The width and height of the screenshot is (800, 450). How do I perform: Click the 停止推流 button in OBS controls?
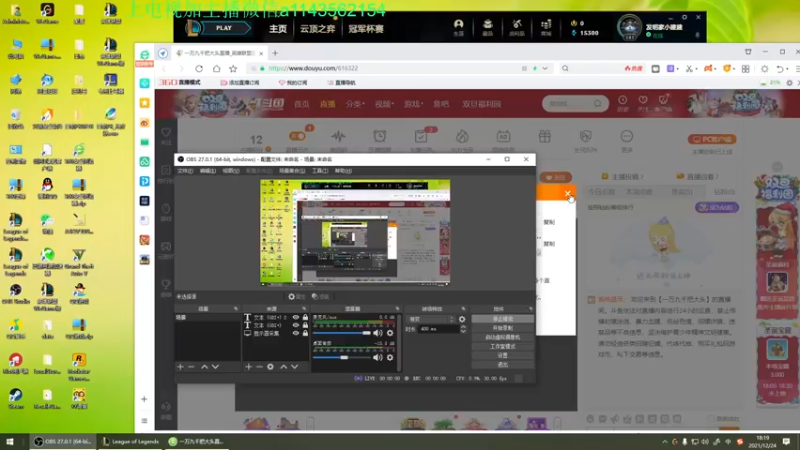point(503,319)
